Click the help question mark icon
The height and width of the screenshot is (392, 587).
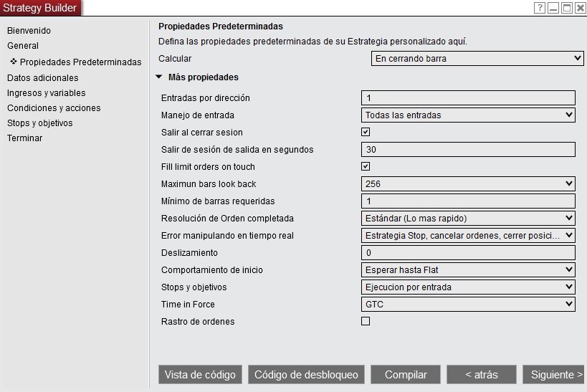click(540, 8)
